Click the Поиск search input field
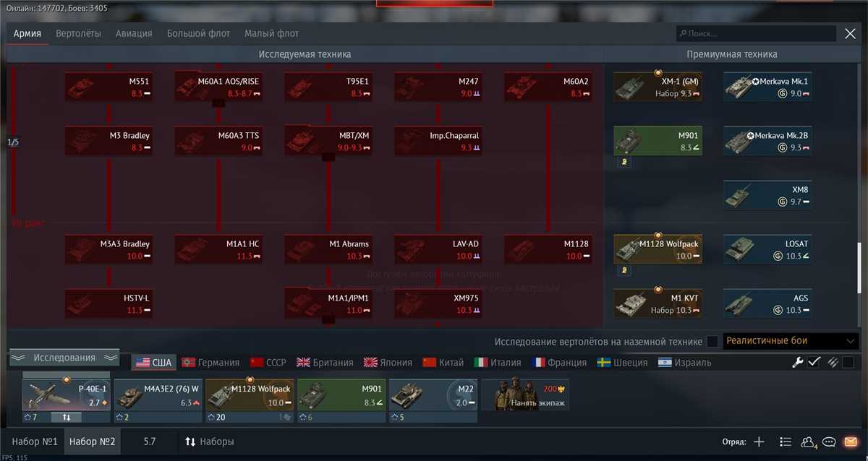 756,33
